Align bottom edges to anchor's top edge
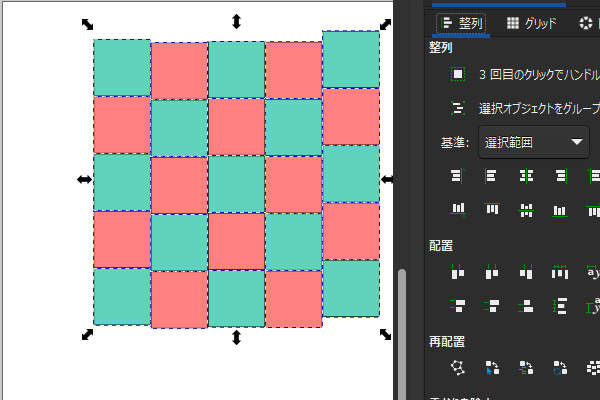This screenshot has height=400, width=600. tap(458, 209)
